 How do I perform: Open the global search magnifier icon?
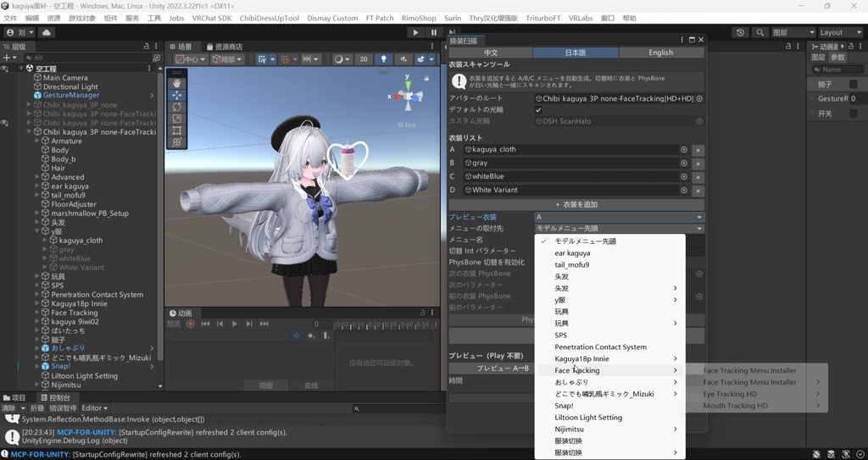760,33
